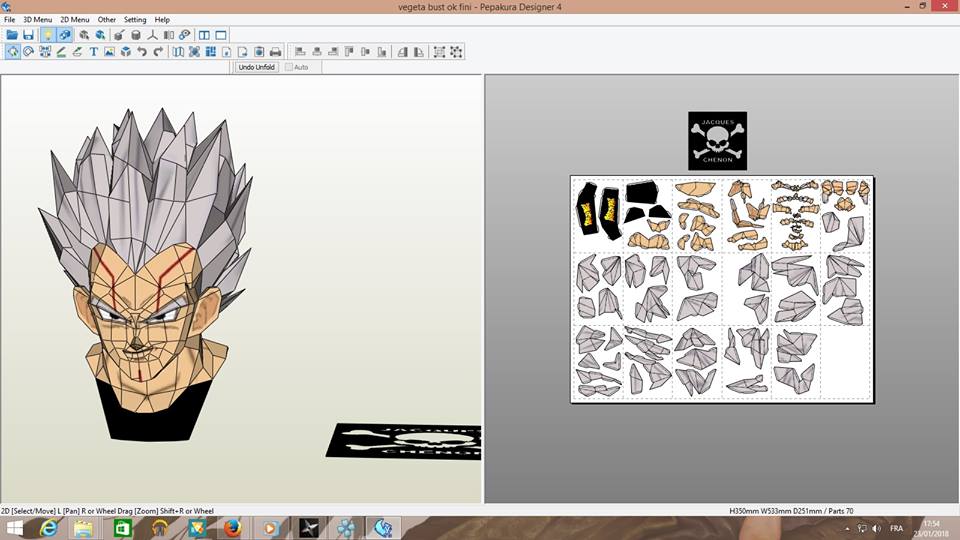Click the volume speaker icon in system tray
The height and width of the screenshot is (540, 960).
point(877,528)
